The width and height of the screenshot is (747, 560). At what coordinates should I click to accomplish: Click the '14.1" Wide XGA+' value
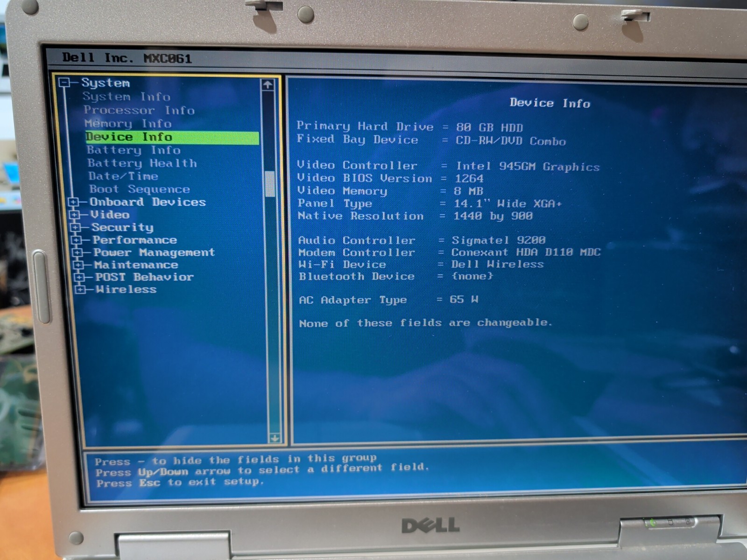[508, 203]
